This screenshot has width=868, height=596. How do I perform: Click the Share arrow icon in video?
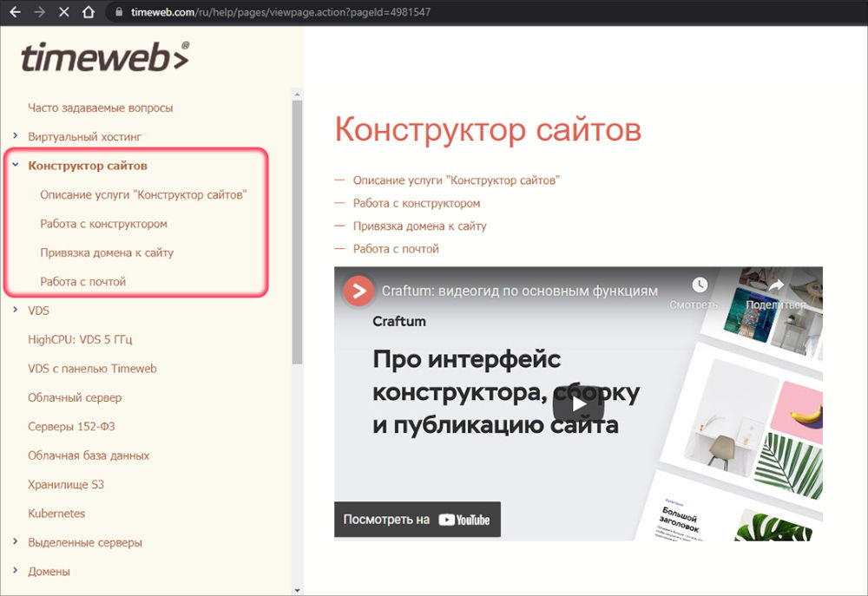pyautogui.click(x=776, y=285)
